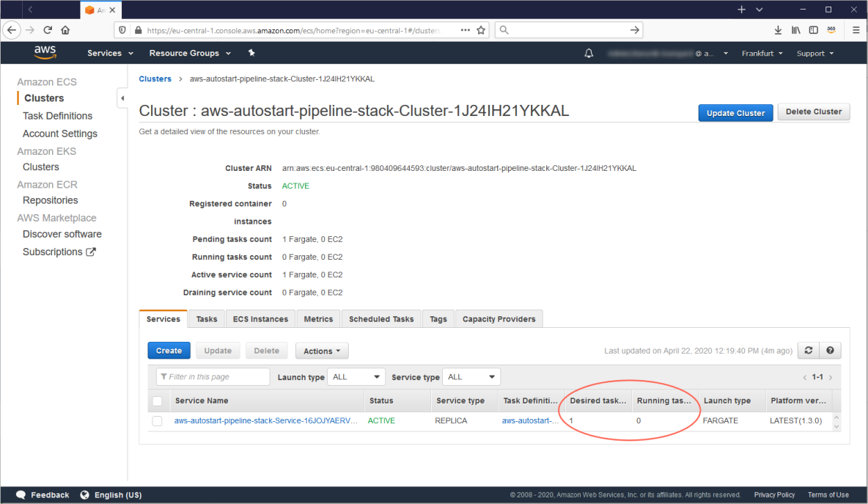Open the tracking protection shield icon
The height and width of the screenshot is (504, 868).
coord(122,30)
